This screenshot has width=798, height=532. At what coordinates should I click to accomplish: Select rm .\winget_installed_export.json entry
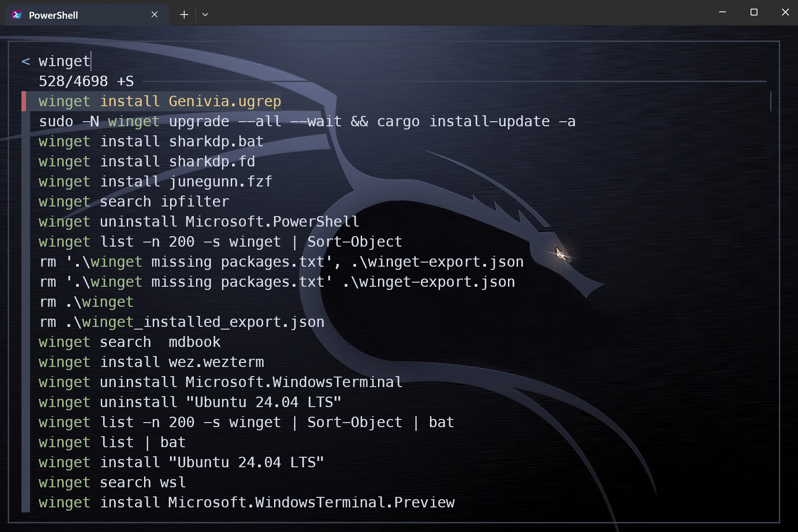(x=181, y=322)
